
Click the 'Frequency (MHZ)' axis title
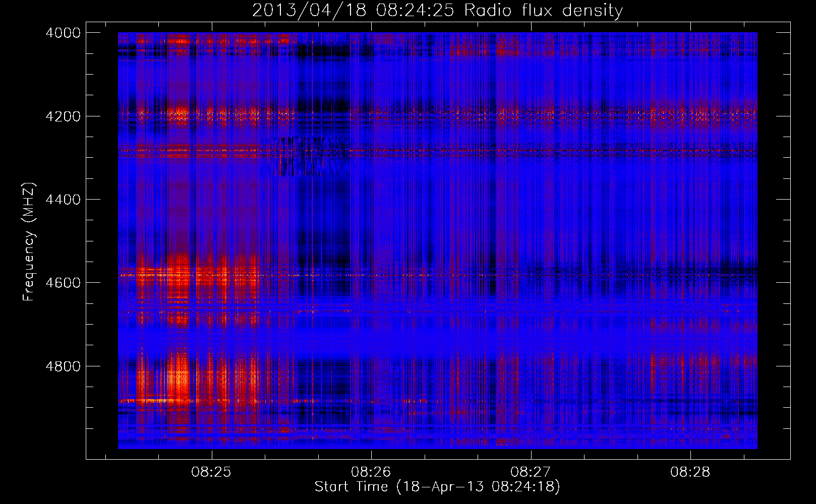click(29, 242)
